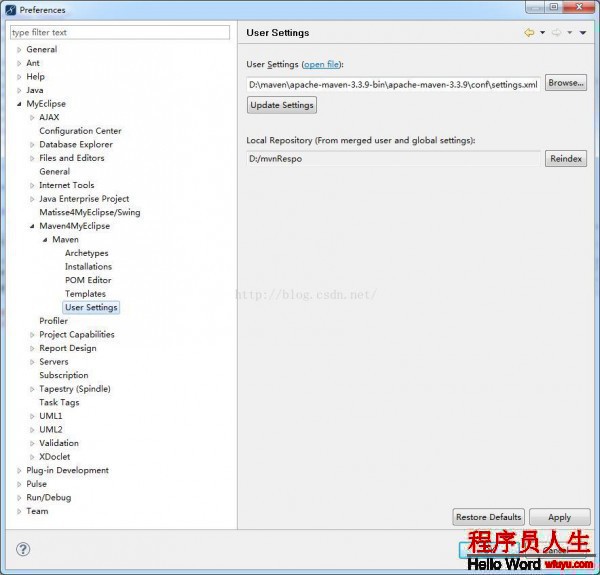Select Profiler tree item
The width and height of the screenshot is (600, 575).
[x=54, y=321]
